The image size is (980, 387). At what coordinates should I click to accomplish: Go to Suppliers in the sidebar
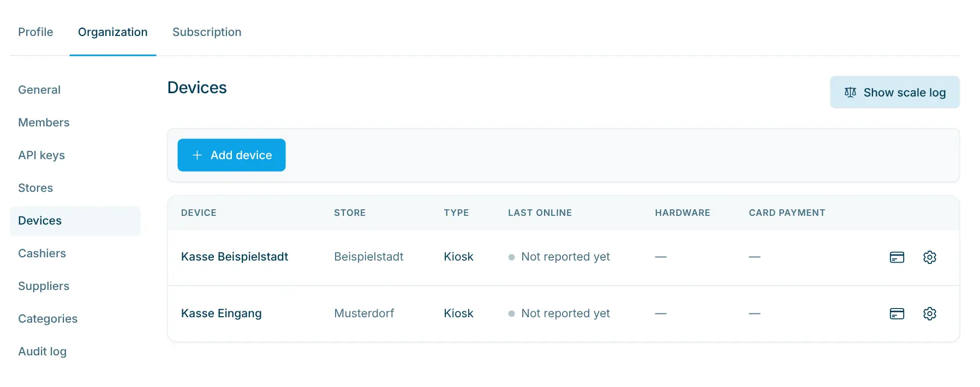[x=44, y=286]
